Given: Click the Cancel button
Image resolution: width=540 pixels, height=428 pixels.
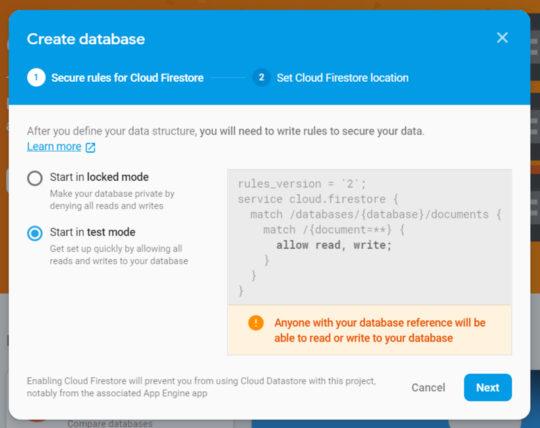Looking at the screenshot, I should pos(428,388).
